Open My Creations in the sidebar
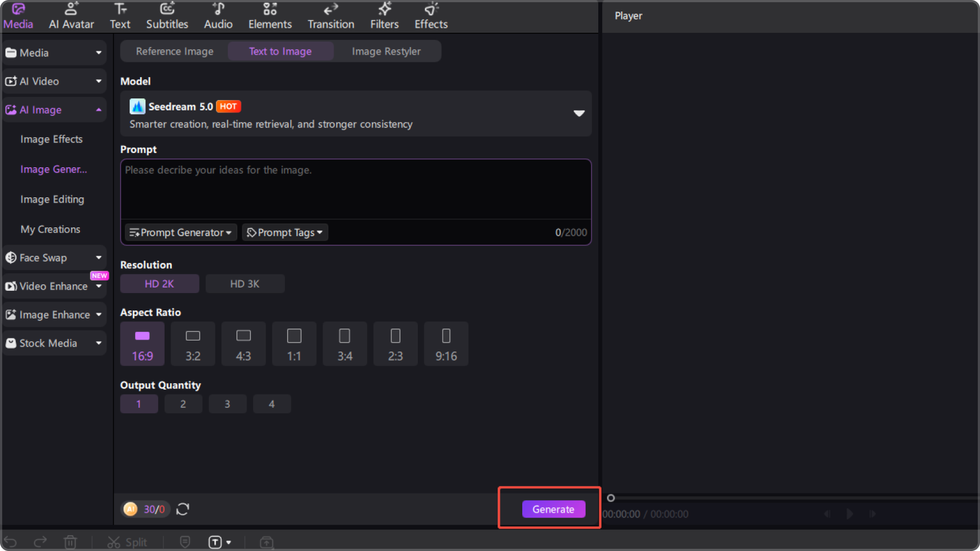This screenshot has width=980, height=551. pyautogui.click(x=50, y=230)
